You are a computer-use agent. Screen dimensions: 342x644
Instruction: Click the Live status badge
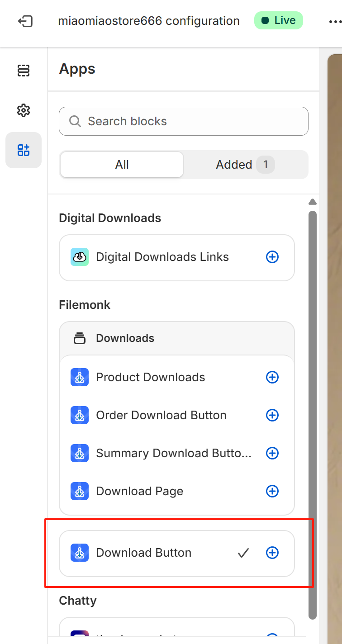(279, 20)
